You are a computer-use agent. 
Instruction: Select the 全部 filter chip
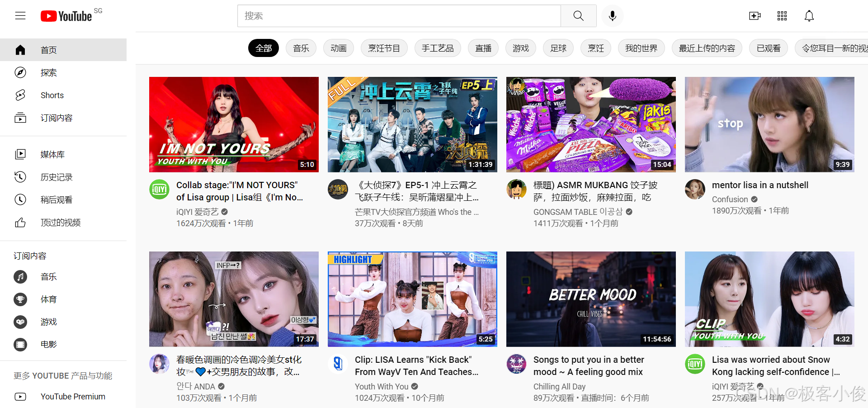click(x=264, y=48)
